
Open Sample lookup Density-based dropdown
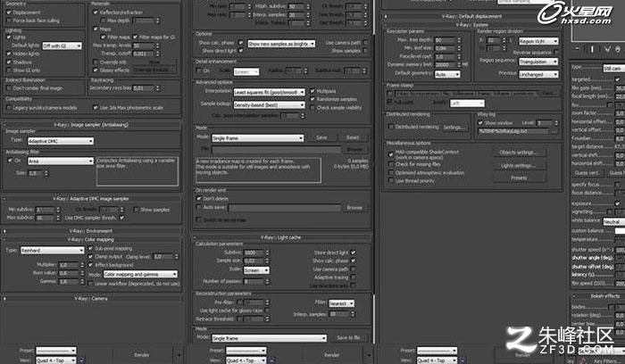(269, 104)
